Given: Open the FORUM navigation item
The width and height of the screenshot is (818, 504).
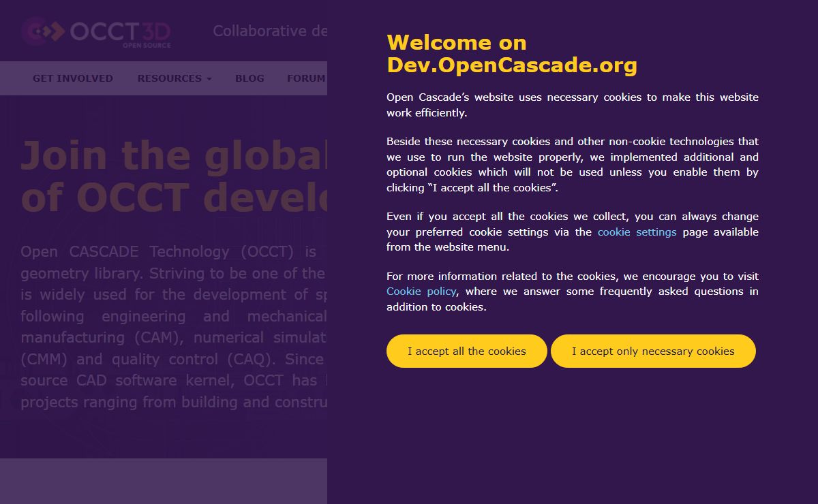Looking at the screenshot, I should point(306,78).
